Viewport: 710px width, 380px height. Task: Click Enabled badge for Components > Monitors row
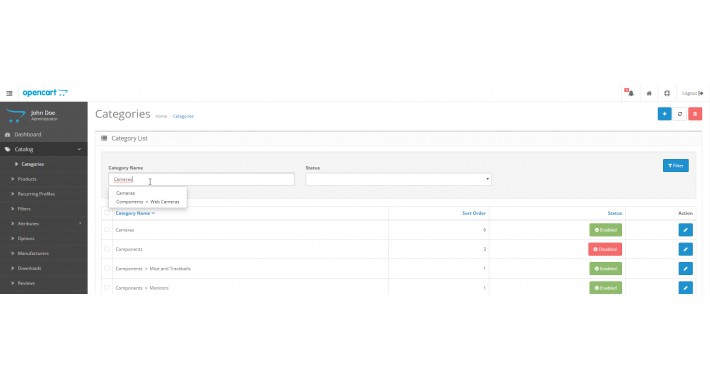point(605,288)
